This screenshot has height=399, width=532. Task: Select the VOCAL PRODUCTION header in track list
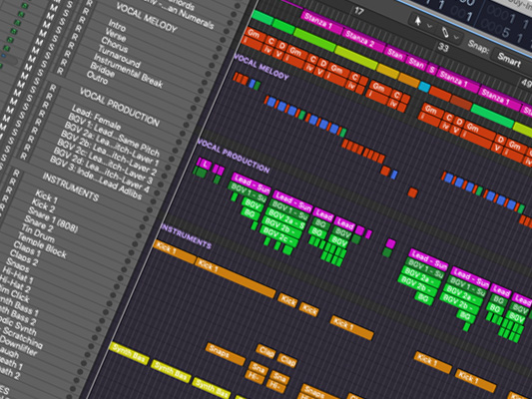pyautogui.click(x=120, y=107)
